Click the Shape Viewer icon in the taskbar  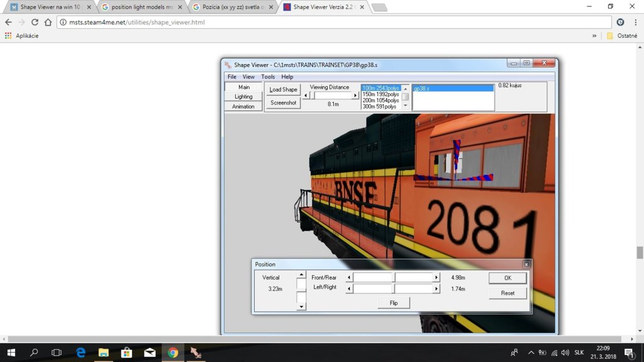(195, 353)
